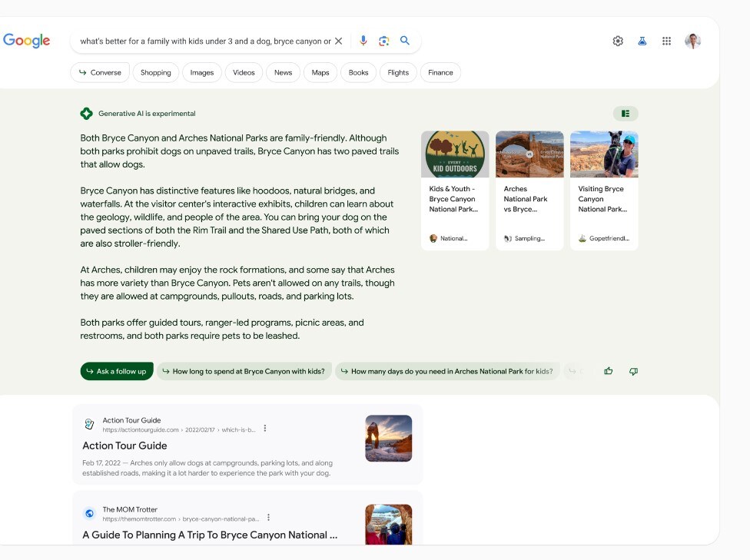Click the Google logo

(x=26, y=41)
